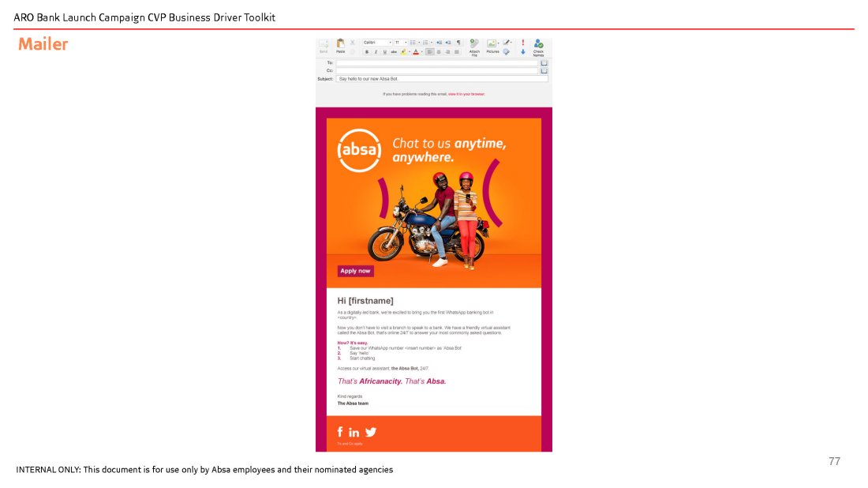Viewport: 868px width, 488px height.
Task: Set high importance with red exclamation icon
Action: coord(523,43)
